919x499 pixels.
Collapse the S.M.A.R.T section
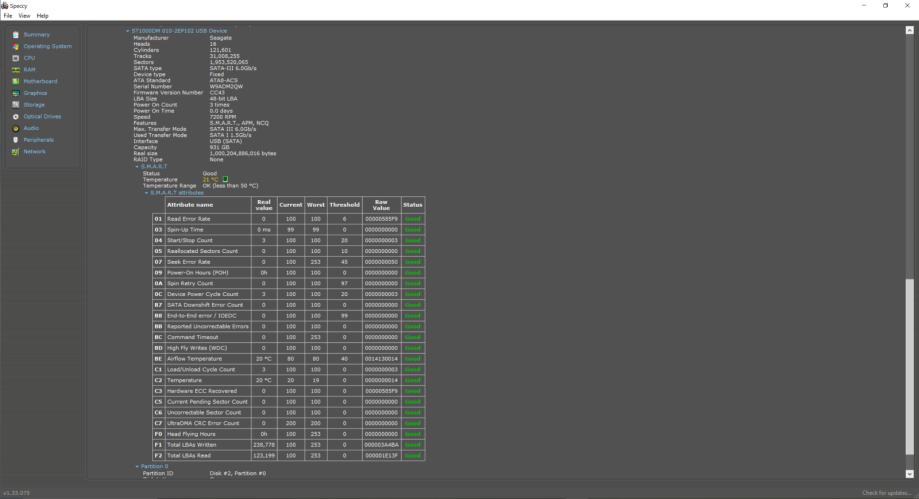(x=137, y=167)
